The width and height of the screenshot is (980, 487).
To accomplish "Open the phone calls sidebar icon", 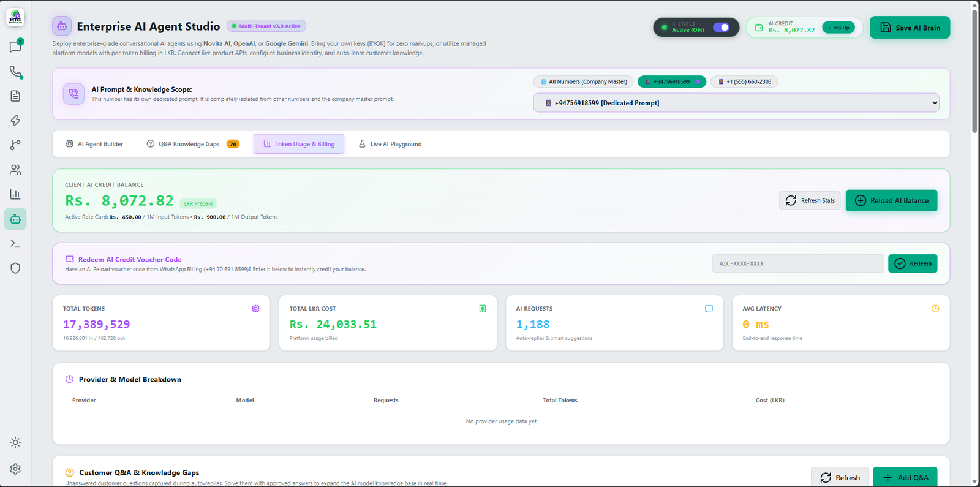I will (x=15, y=72).
